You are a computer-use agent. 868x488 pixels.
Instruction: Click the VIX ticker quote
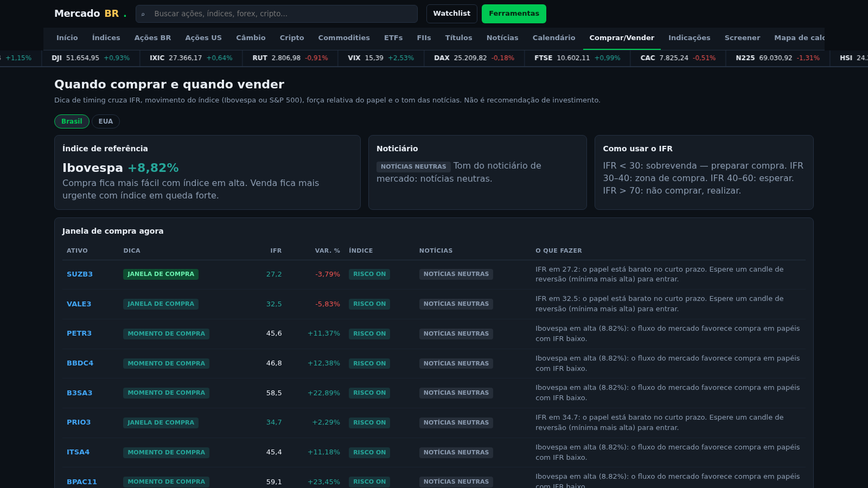[381, 58]
